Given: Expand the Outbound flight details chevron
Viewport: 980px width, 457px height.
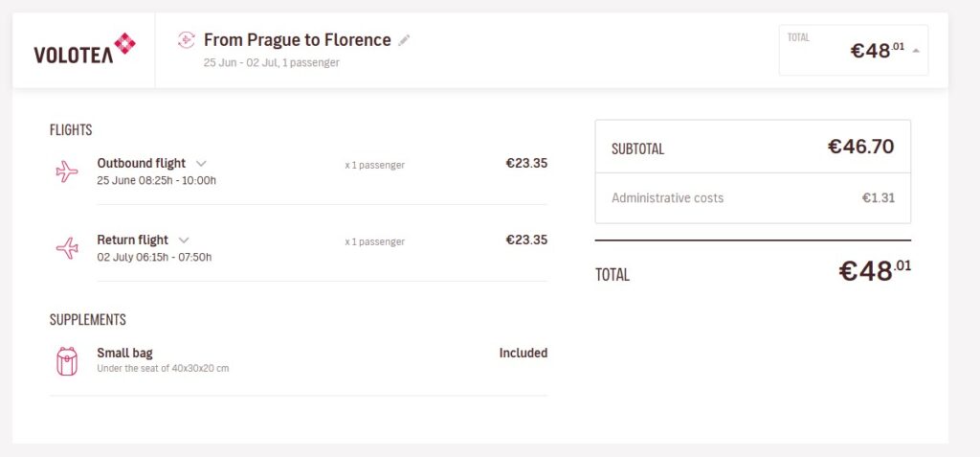Looking at the screenshot, I should pos(201,164).
